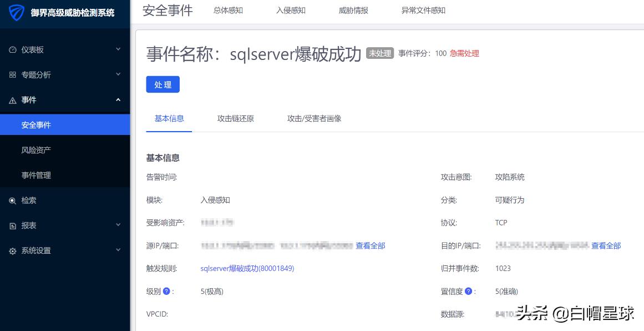
Task: Open the 入侵感知 menu item
Action: [x=291, y=10]
